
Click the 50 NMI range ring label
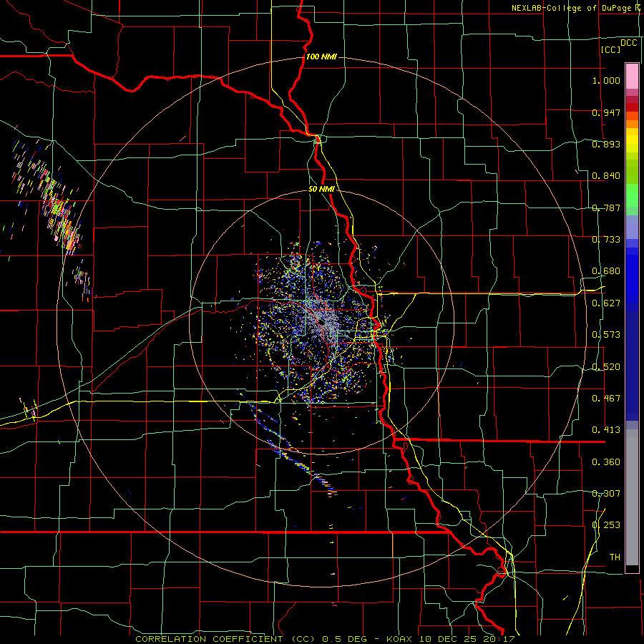pyautogui.click(x=321, y=189)
